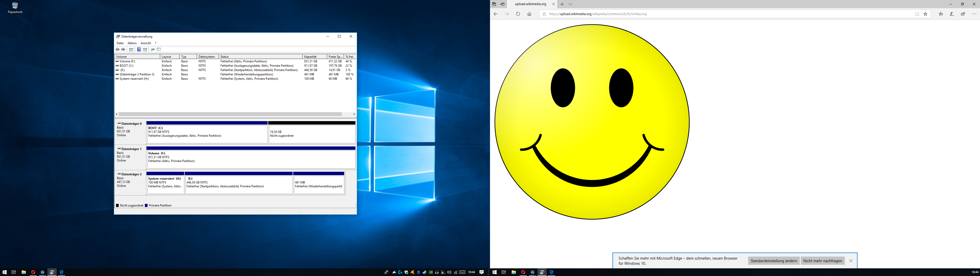
Task: Click the volume speaker icon in system tray
Action: tap(449, 272)
